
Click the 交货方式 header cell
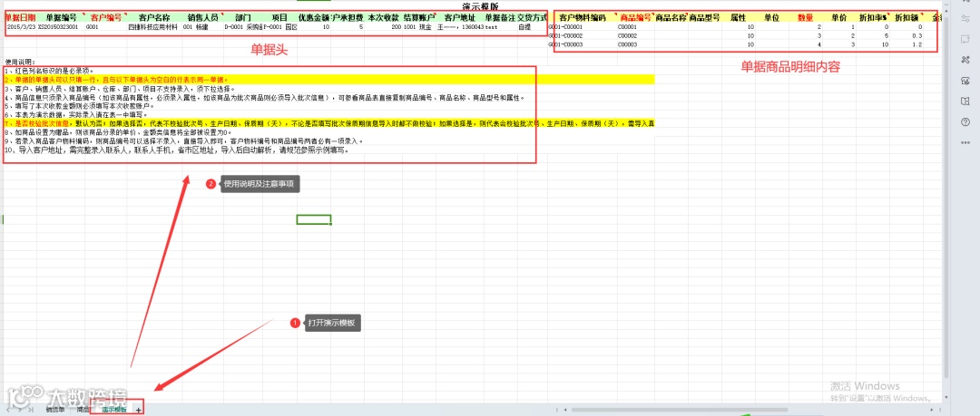tap(532, 17)
